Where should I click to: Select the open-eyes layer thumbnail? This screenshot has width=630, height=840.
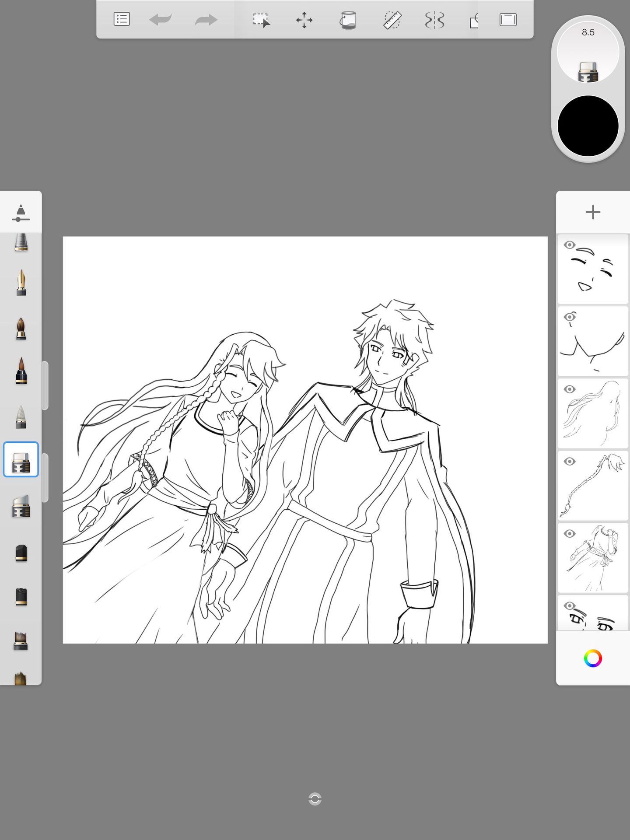[593, 613]
